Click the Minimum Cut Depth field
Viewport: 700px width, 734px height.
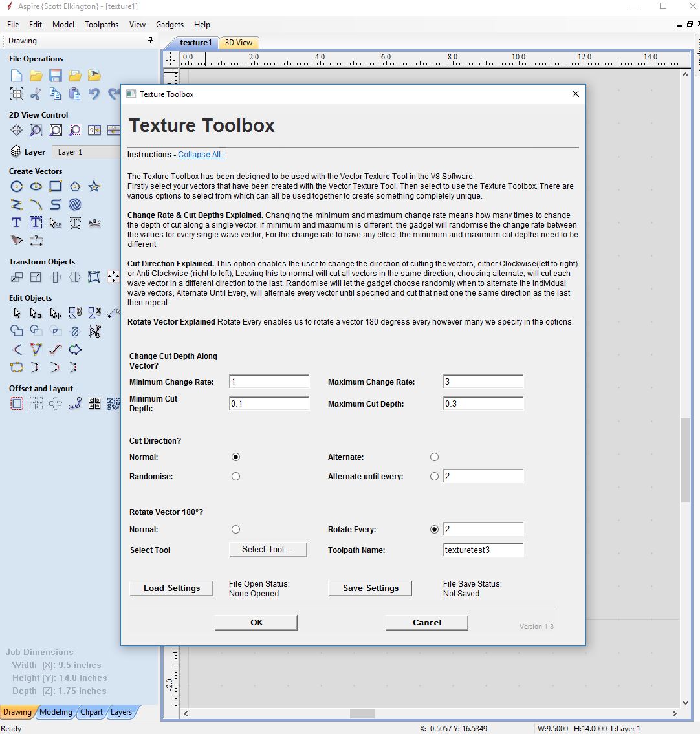[x=268, y=404]
